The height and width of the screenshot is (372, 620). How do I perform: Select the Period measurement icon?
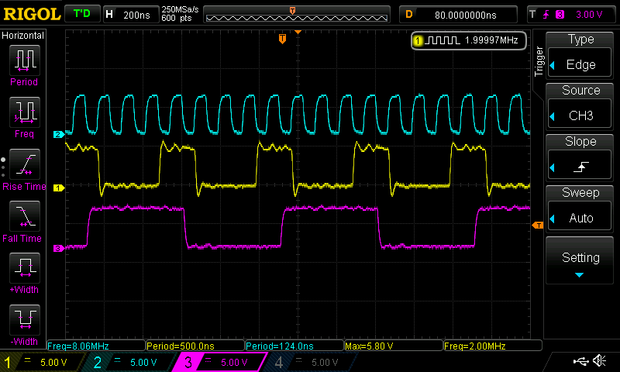click(x=25, y=60)
